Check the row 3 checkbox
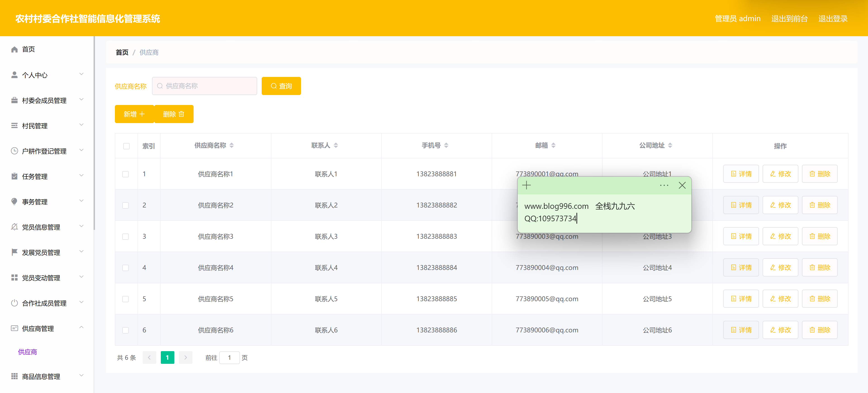The image size is (868, 393). coord(126,237)
